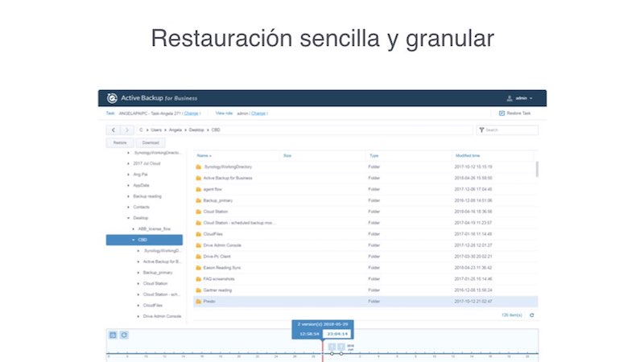Image resolution: width=644 pixels, height=362 pixels.
Task: Go forward with the right arrow
Action: pos(127,130)
